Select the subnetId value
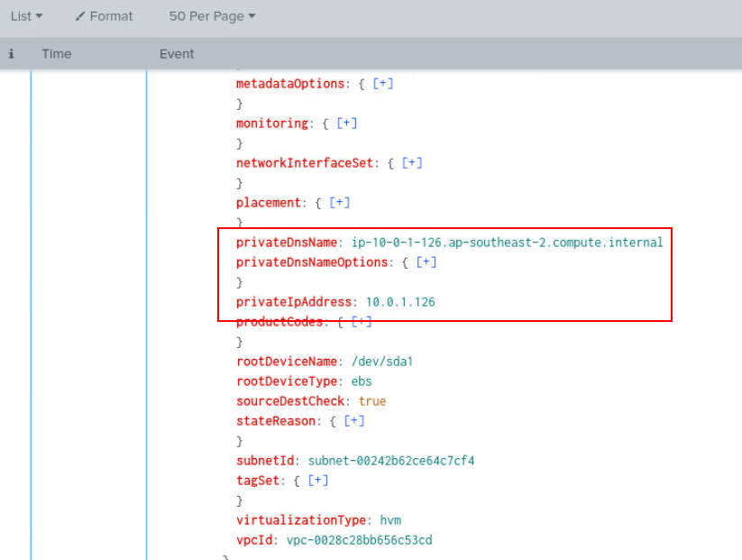 click(391, 461)
